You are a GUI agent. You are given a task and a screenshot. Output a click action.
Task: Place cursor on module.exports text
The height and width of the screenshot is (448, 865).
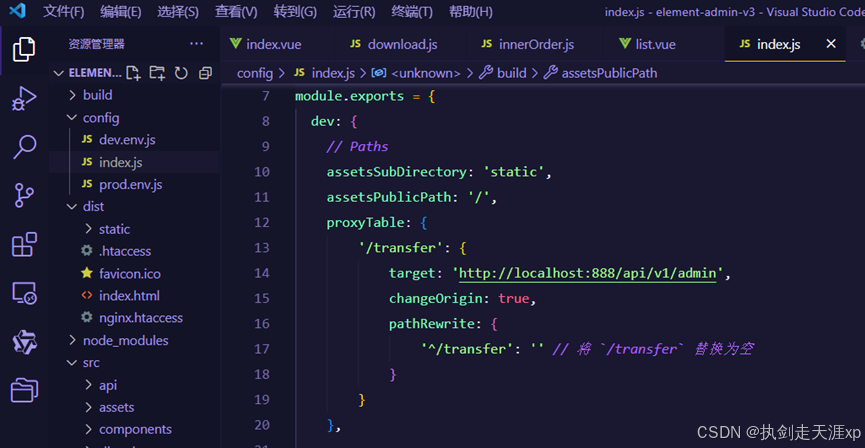(350, 96)
